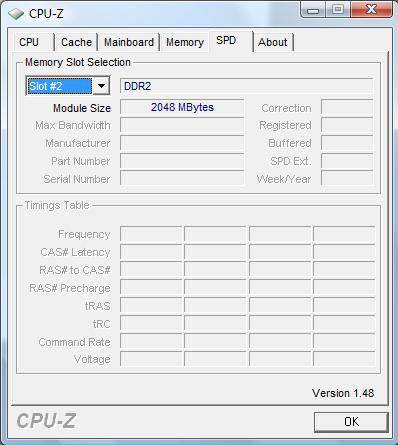The width and height of the screenshot is (398, 445).
Task: Click the Week/Year label
Action: point(284,180)
